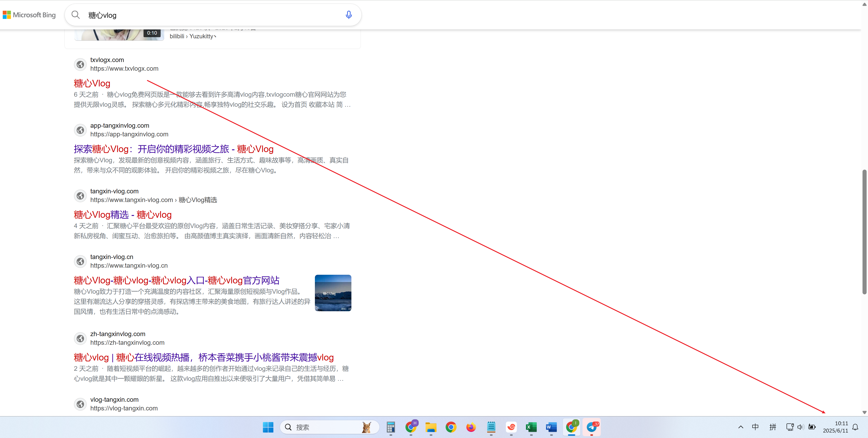Click the globe favicon for tangxin-vlog.com
The height and width of the screenshot is (438, 868).
(x=80, y=196)
